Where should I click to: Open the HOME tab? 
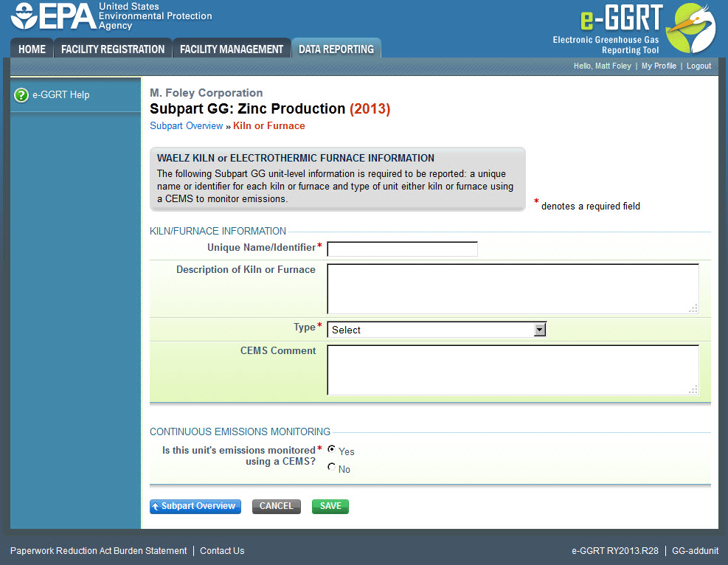32,49
